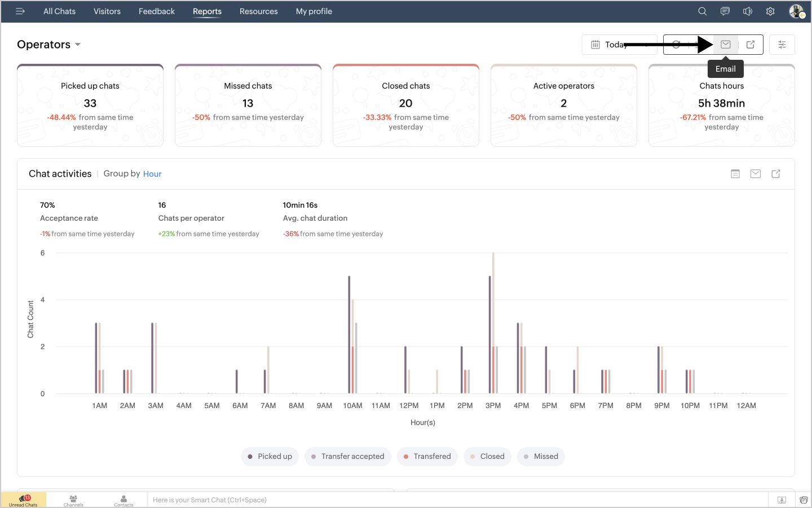Email the Chat activities chart
Screen dimensions: 812x508
pos(756,174)
